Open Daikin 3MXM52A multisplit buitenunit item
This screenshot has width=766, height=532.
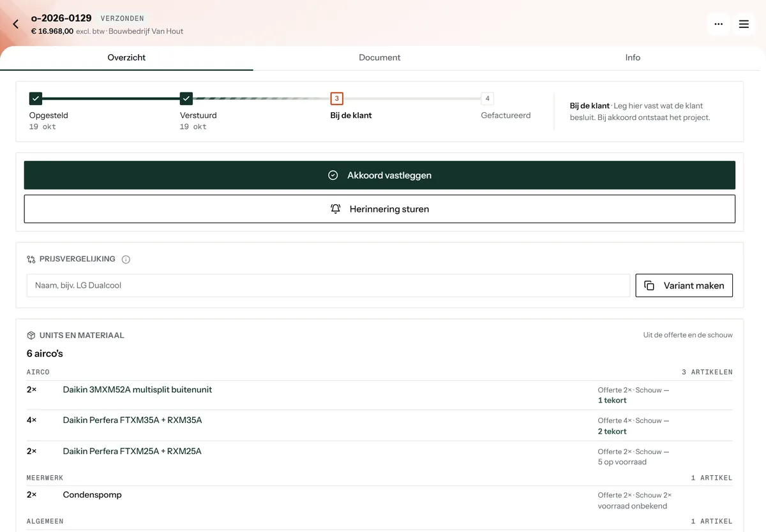click(137, 390)
